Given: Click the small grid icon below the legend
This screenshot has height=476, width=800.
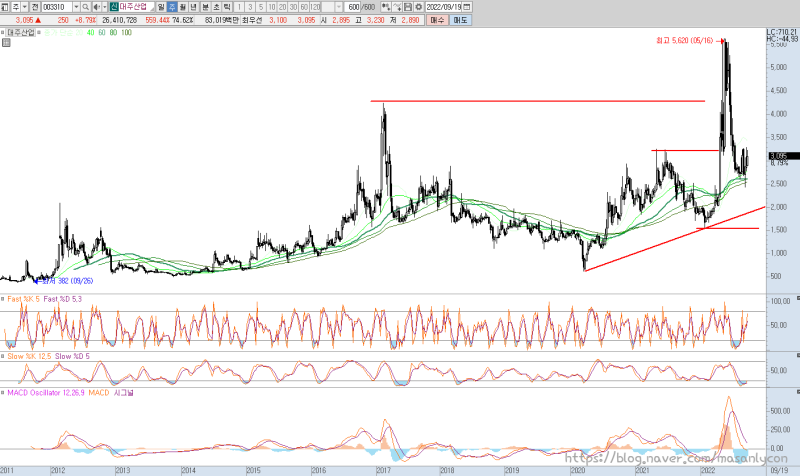Looking at the screenshot, I should pyautogui.click(x=6, y=43).
